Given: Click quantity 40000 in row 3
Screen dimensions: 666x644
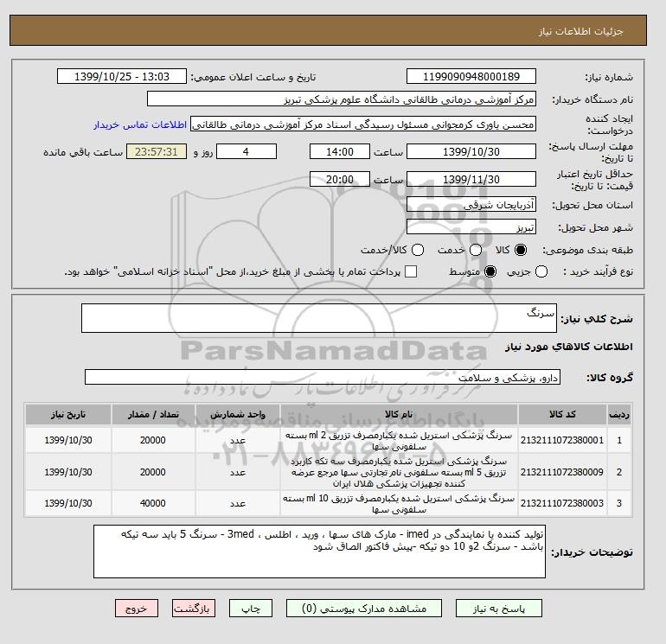Looking at the screenshot, I should point(153,503).
